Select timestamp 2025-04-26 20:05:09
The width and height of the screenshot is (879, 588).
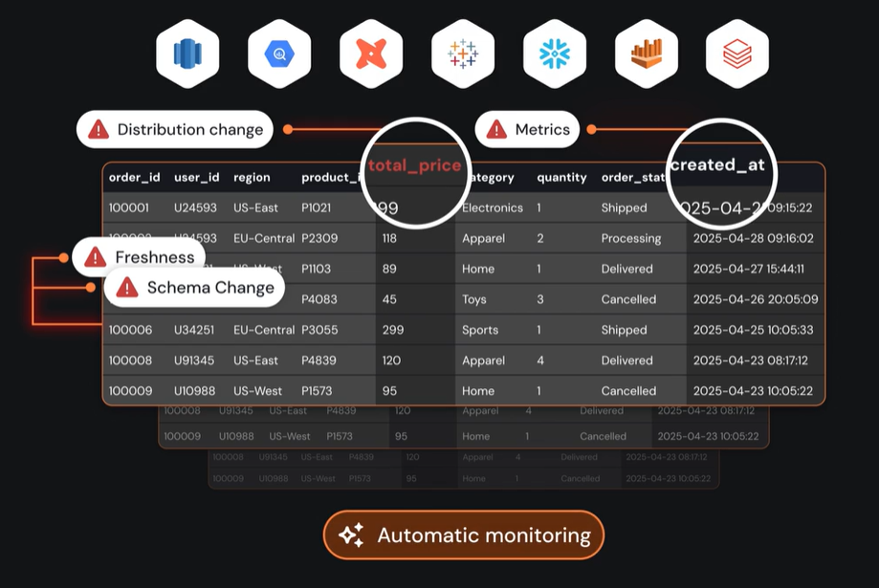(756, 299)
